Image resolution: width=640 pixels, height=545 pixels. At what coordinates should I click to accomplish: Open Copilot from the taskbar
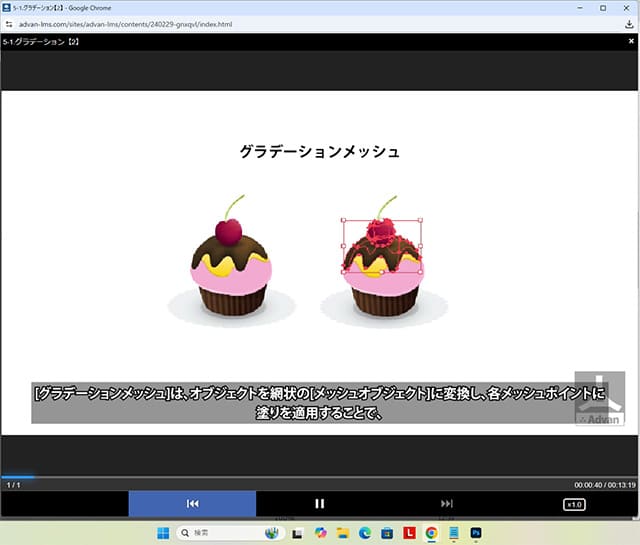point(321,533)
